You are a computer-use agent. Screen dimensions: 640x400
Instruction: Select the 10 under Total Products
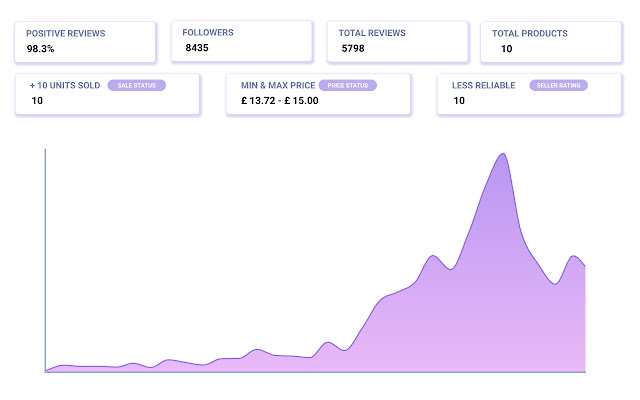(507, 49)
